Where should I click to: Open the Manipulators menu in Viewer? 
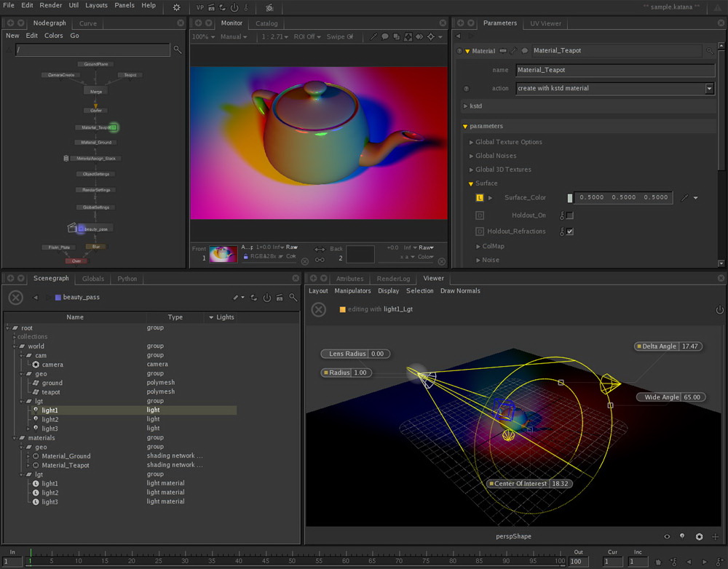tap(352, 291)
